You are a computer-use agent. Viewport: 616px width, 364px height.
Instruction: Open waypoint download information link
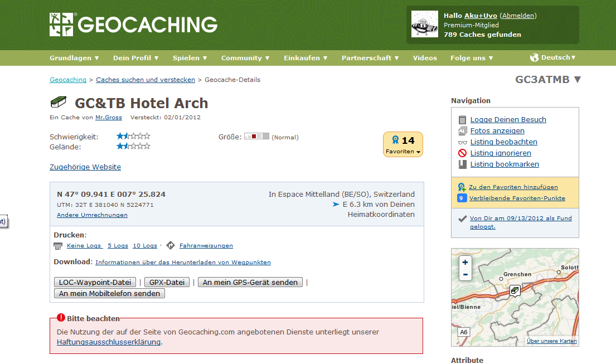(x=183, y=263)
